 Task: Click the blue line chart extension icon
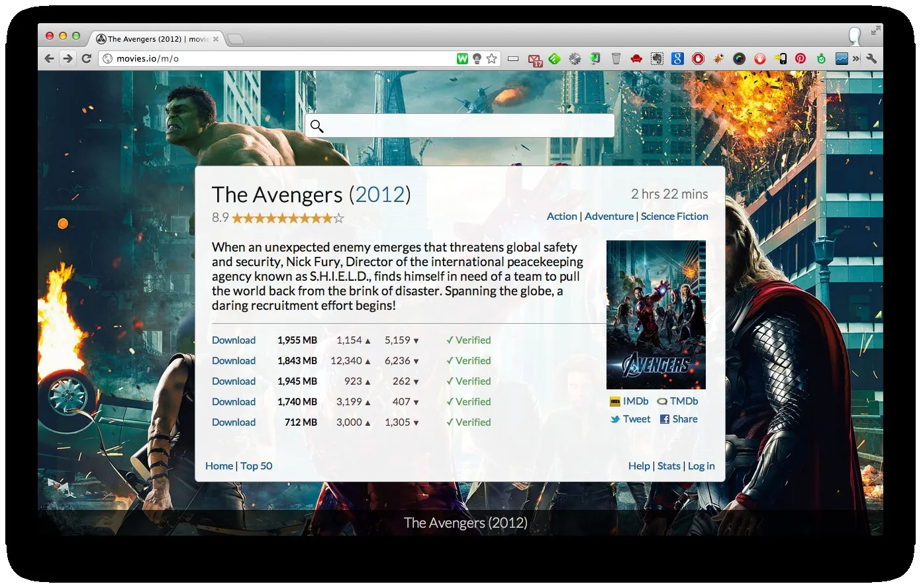coord(842,58)
